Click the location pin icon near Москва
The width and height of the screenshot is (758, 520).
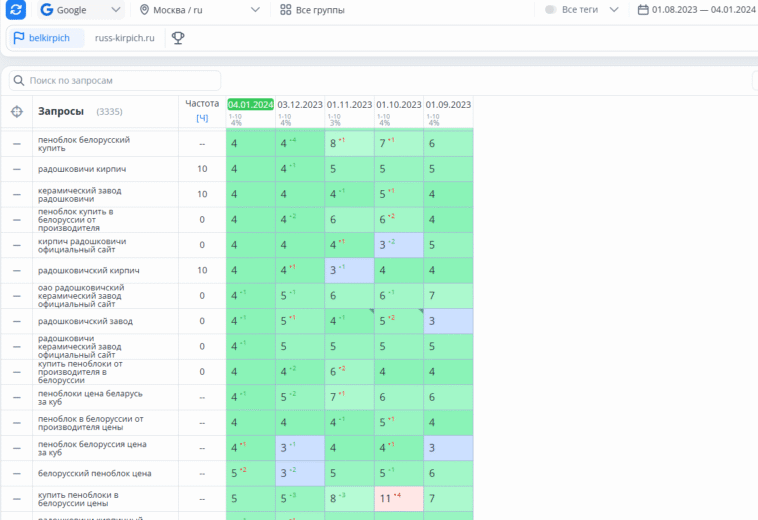[x=144, y=10]
